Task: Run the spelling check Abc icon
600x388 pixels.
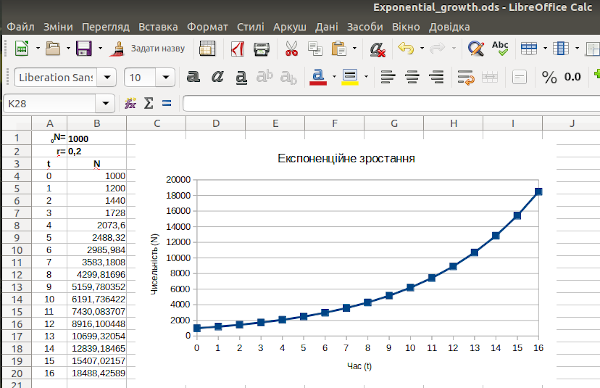Action: tap(500, 49)
